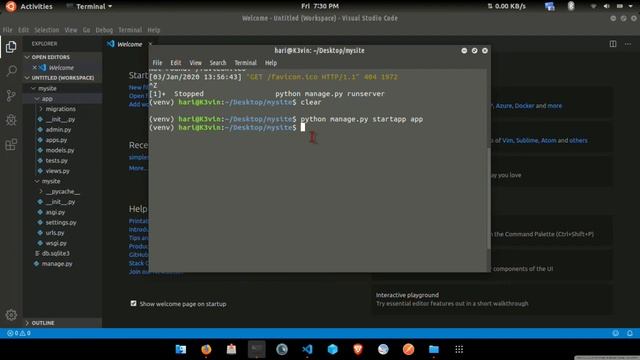
Task: Click the Bluetooth icon in the top bar
Action: pyautogui.click(x=571, y=6)
